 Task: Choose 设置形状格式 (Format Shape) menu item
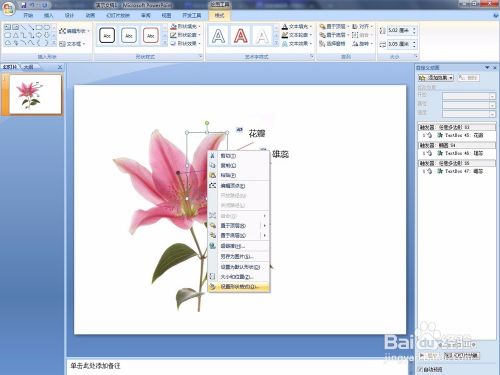(238, 287)
